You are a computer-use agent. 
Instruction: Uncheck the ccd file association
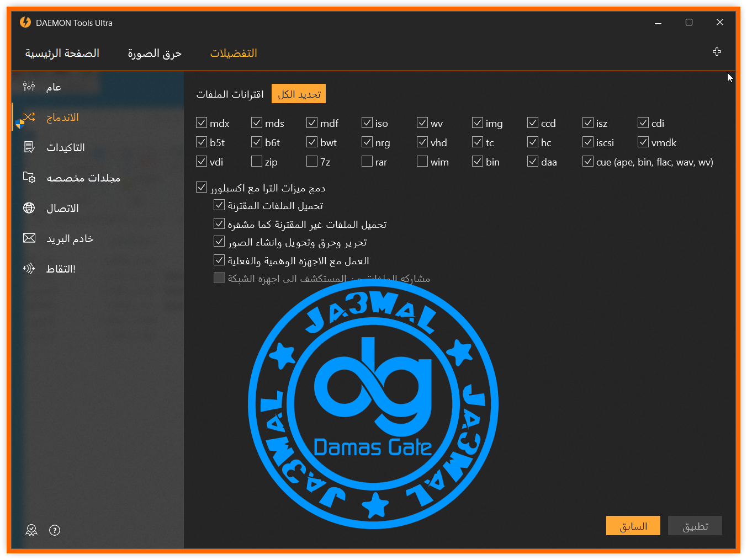533,122
